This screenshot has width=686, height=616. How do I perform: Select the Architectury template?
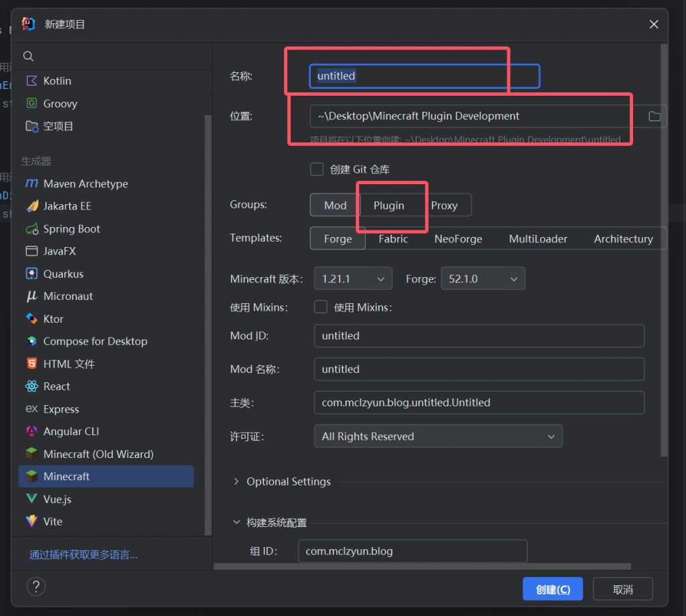[x=624, y=239]
